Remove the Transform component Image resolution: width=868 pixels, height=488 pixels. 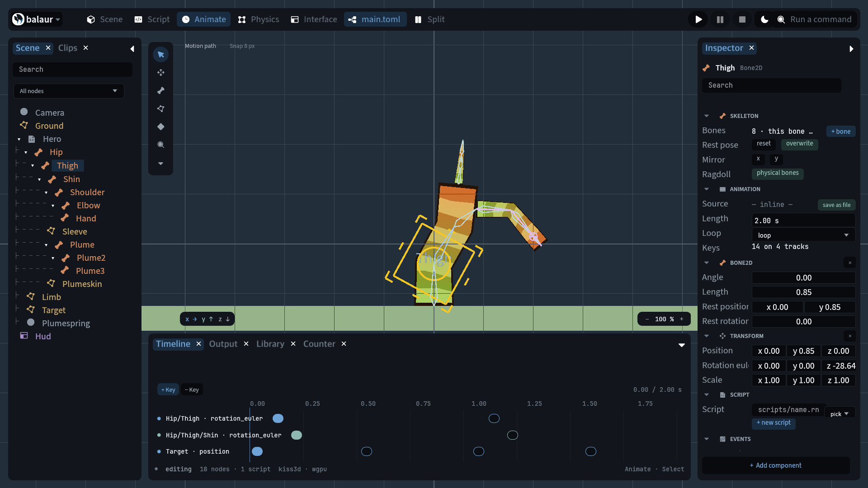point(849,336)
